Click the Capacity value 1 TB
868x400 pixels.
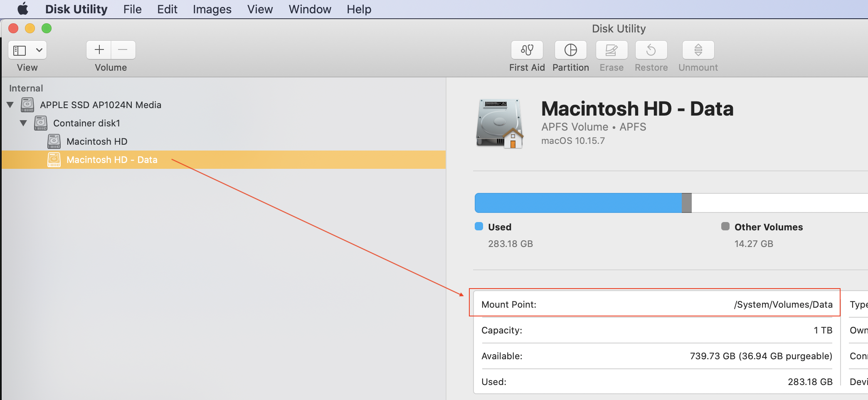(x=823, y=330)
